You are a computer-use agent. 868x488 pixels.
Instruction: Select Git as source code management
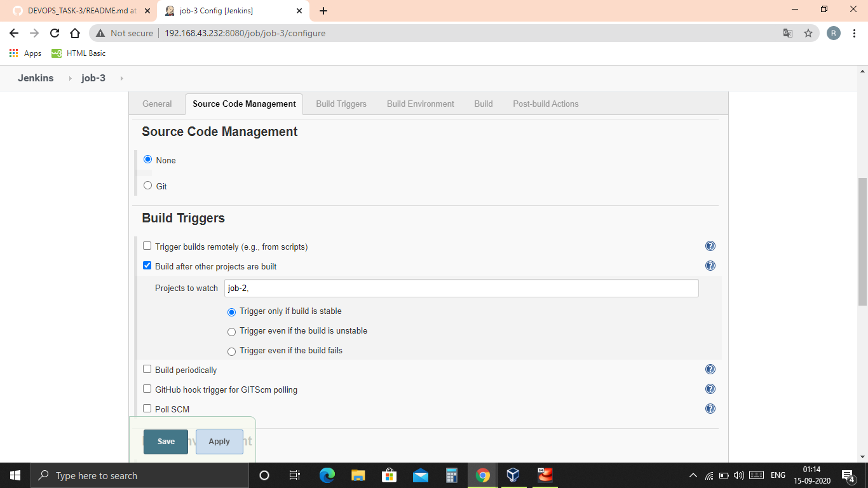tap(147, 186)
